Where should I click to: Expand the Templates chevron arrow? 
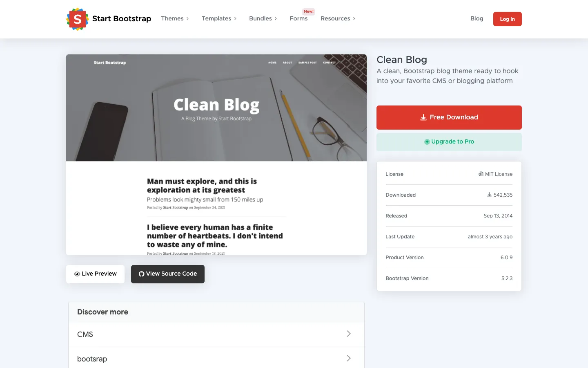coord(235,19)
